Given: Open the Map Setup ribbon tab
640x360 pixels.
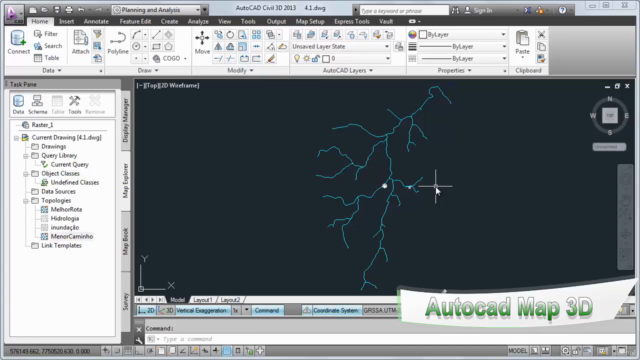Looking at the screenshot, I should (310, 21).
